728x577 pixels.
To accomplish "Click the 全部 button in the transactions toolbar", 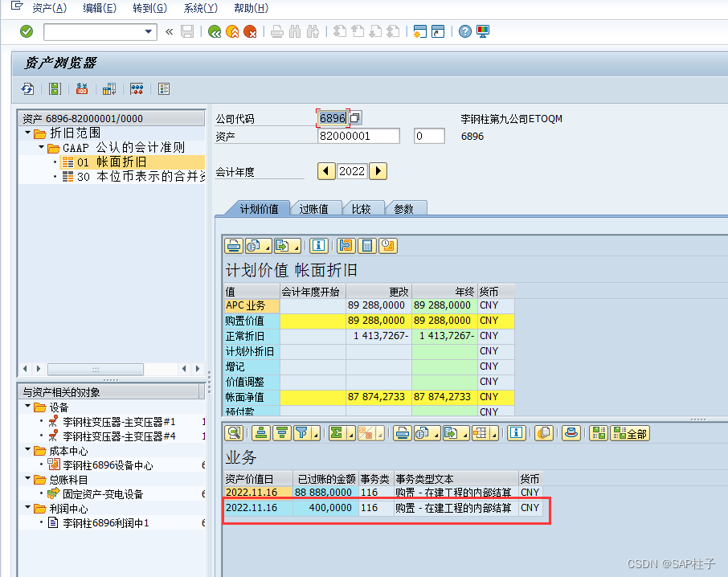I will pos(630,434).
